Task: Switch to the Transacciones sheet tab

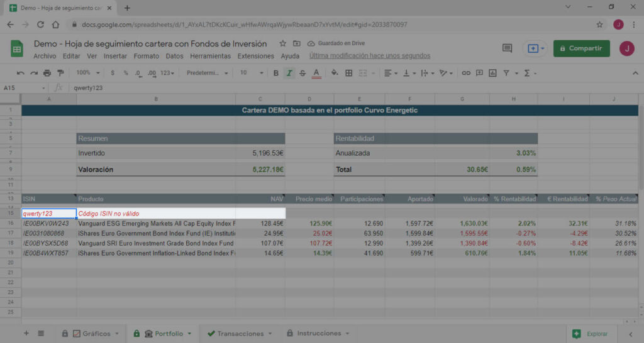Action: [x=240, y=334]
